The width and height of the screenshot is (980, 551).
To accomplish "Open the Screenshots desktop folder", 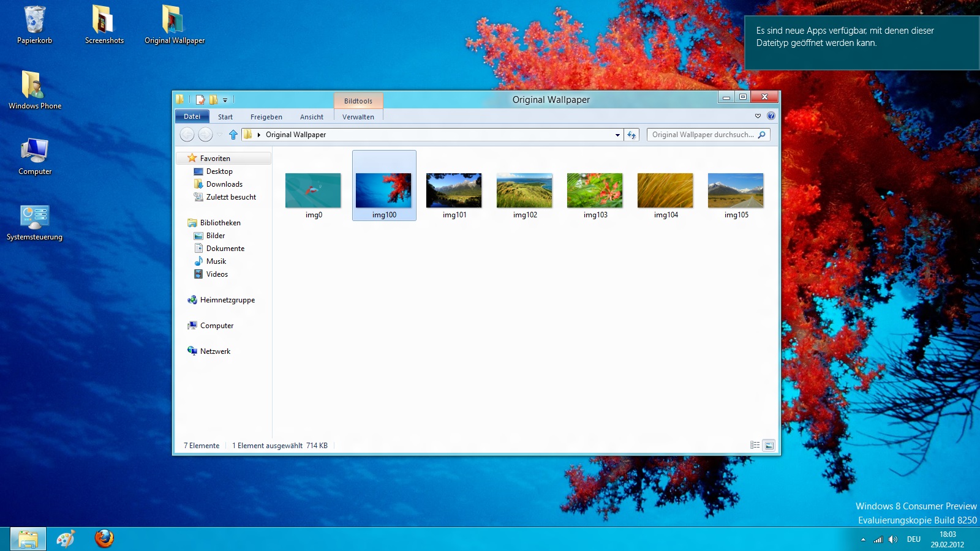I will [104, 24].
